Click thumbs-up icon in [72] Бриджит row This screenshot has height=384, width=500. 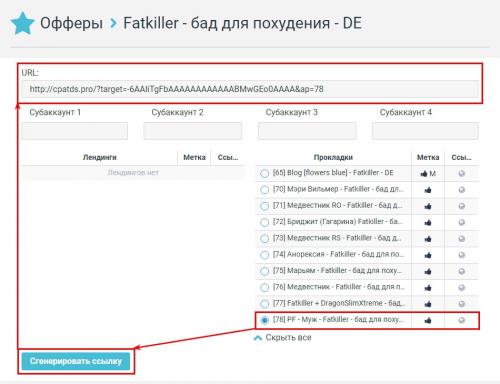coord(428,223)
